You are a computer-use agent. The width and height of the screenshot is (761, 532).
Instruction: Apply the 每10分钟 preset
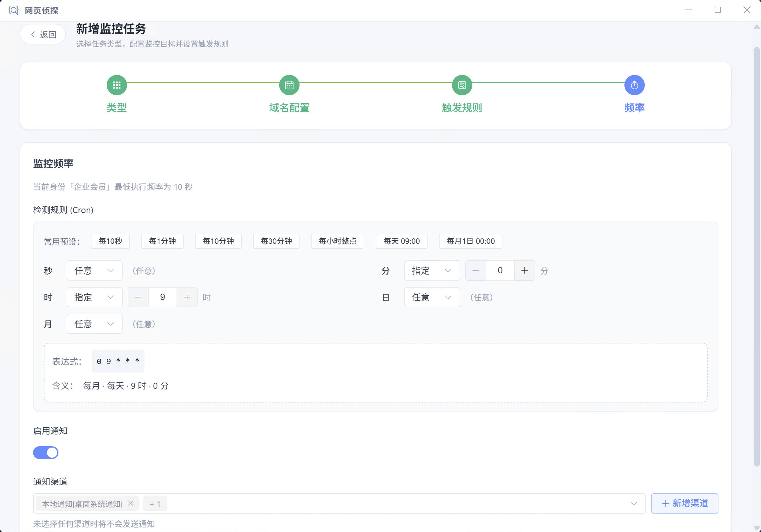click(x=218, y=241)
